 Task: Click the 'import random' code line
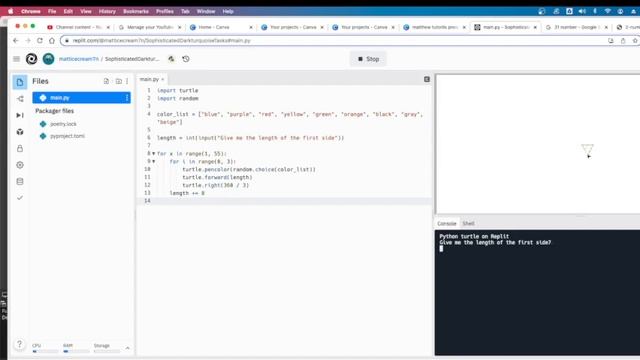point(178,98)
